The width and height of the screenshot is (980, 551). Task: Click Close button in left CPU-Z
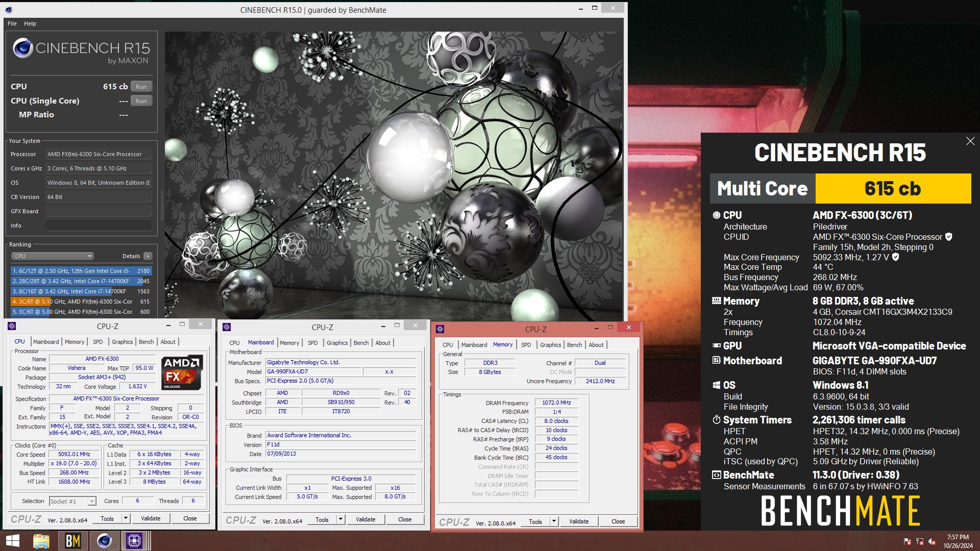[x=190, y=518]
